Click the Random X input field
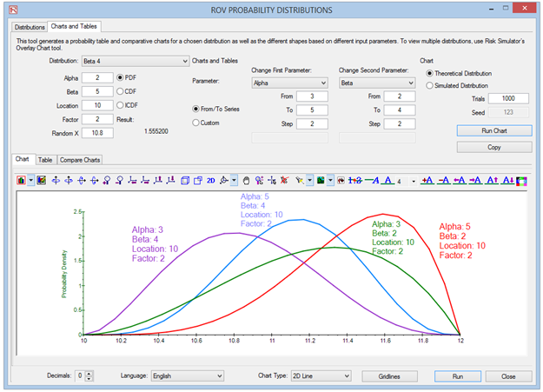This screenshot has height=392, width=543. point(97,133)
